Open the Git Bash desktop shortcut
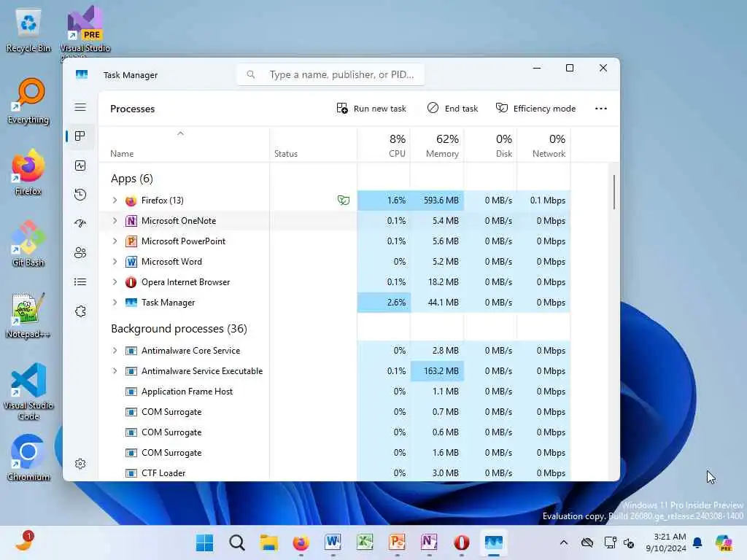 pyautogui.click(x=28, y=244)
